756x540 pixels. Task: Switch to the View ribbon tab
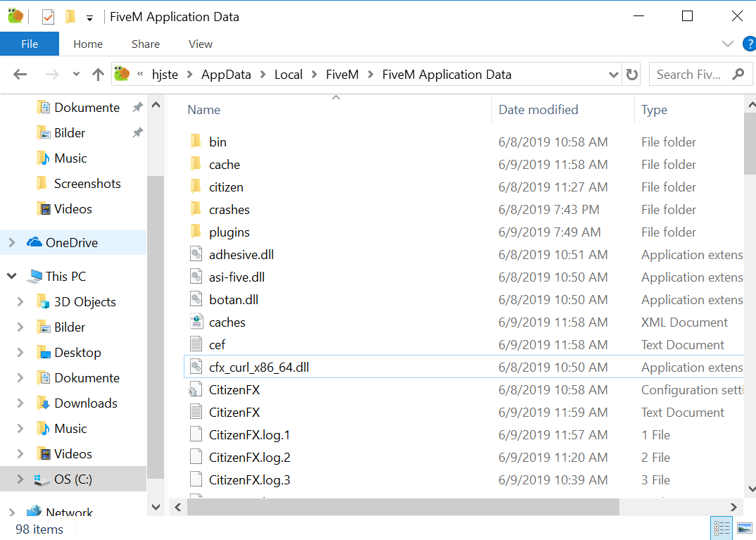[x=201, y=44]
